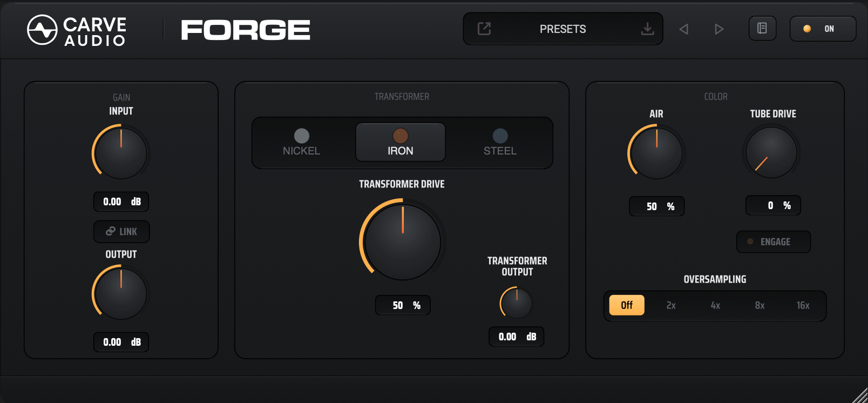This screenshot has width=868, height=403.
Task: Set oversampling to 2x
Action: [x=671, y=305]
